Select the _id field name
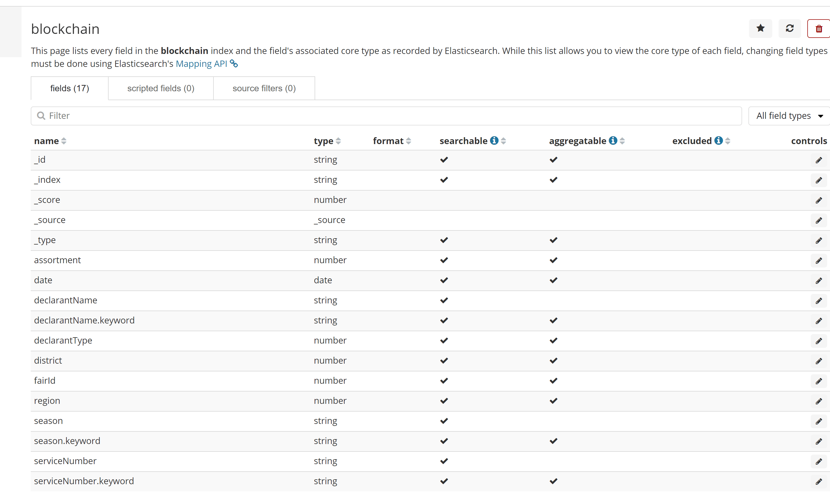Image resolution: width=830 pixels, height=504 pixels. (x=40, y=160)
